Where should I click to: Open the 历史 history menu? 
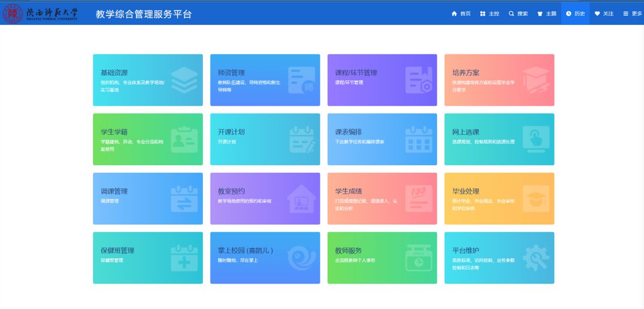(575, 14)
